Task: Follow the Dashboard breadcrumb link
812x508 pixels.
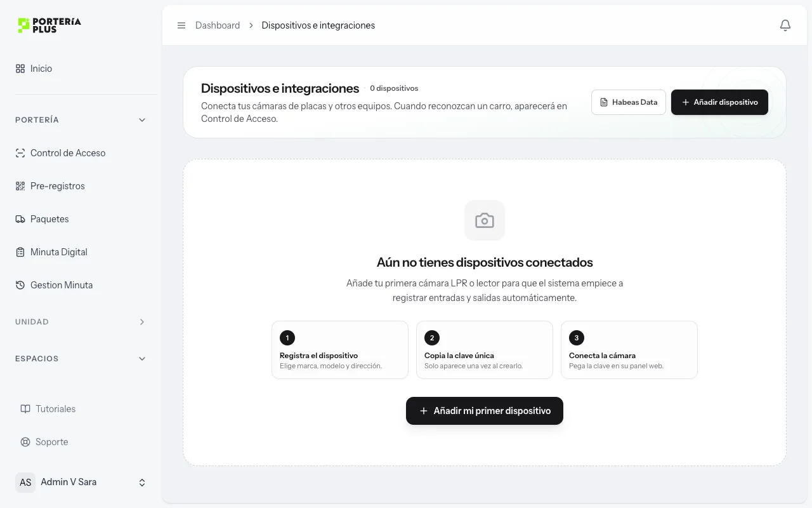Action: (x=218, y=25)
